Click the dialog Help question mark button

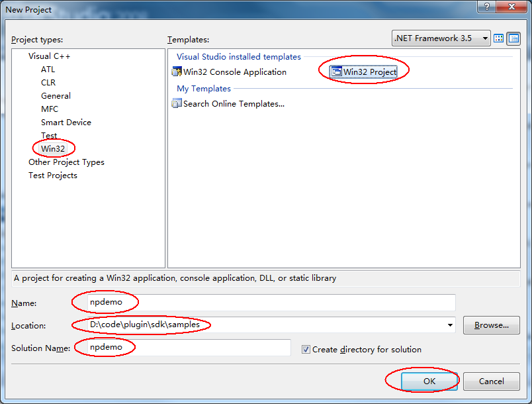point(486,7)
